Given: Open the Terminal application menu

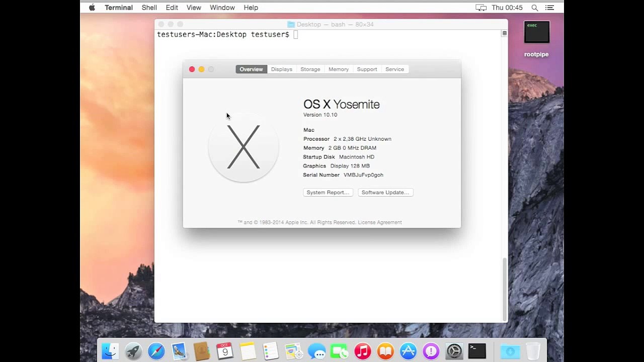Looking at the screenshot, I should [119, 8].
